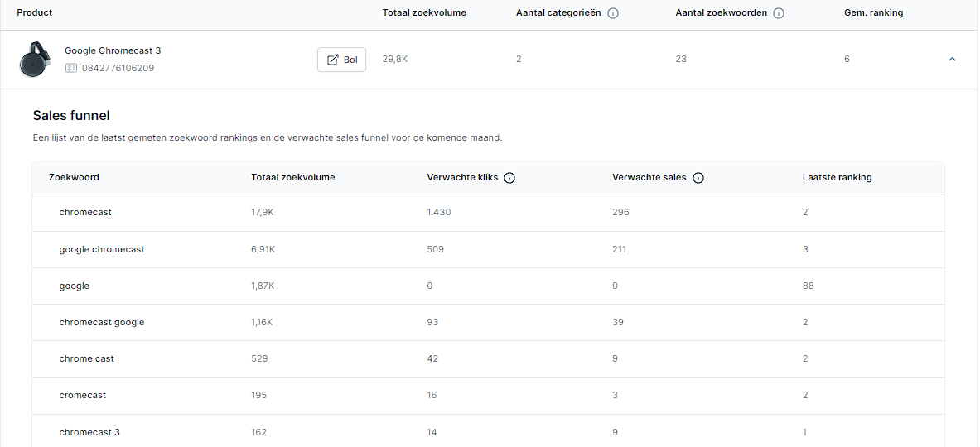Click the Laatste ranking column header
Image resolution: width=980 pixels, height=447 pixels.
pos(837,177)
